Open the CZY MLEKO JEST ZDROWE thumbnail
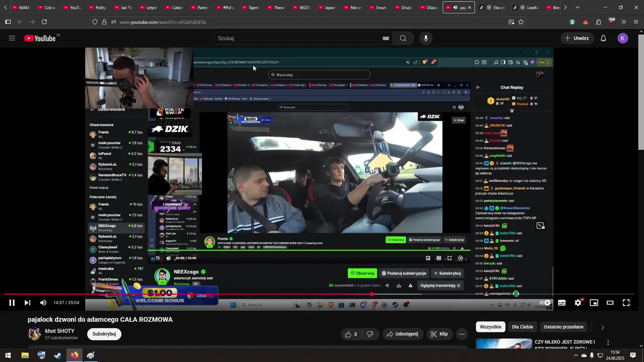The height and width of the screenshot is (362, 644). (504, 344)
